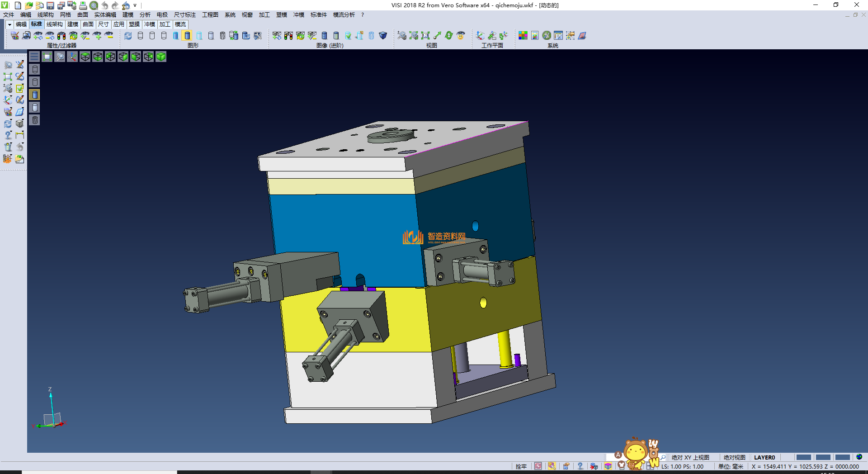Open the color palette grid icon
868x474 pixels.
tap(523, 35)
